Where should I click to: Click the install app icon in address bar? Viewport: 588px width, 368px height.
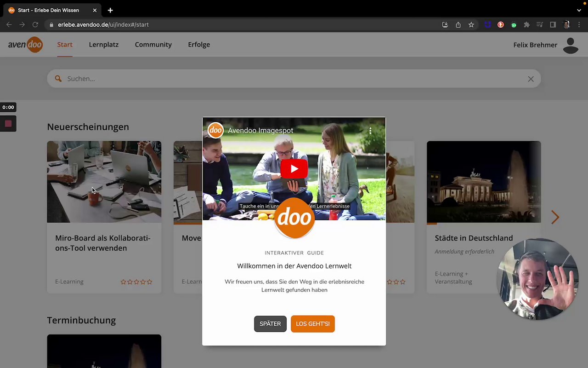(x=445, y=25)
